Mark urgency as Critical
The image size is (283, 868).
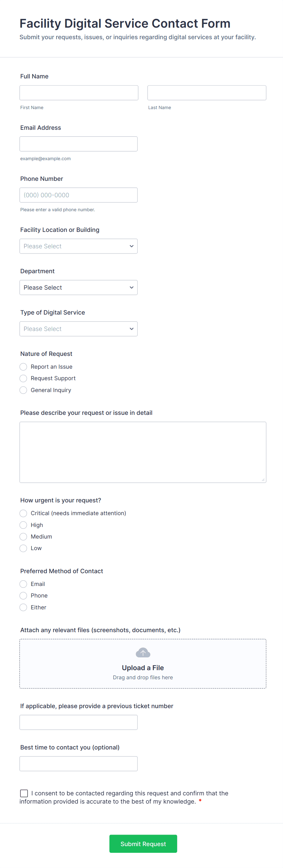click(23, 513)
